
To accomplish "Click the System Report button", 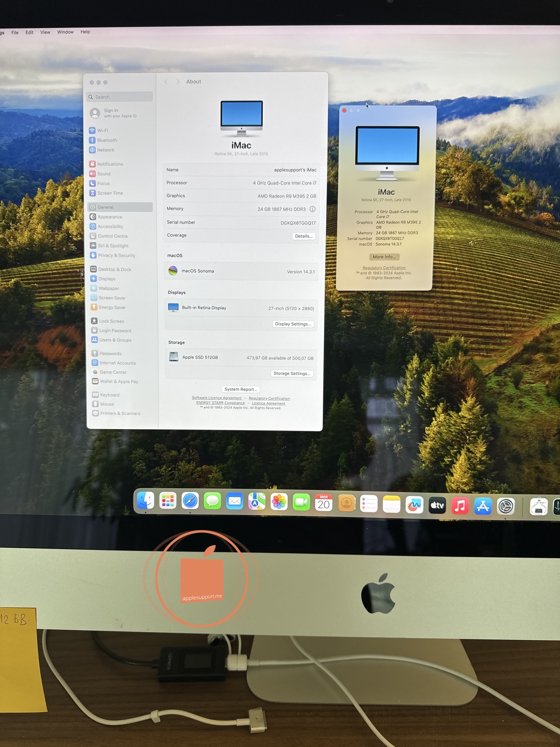I will coord(241,389).
